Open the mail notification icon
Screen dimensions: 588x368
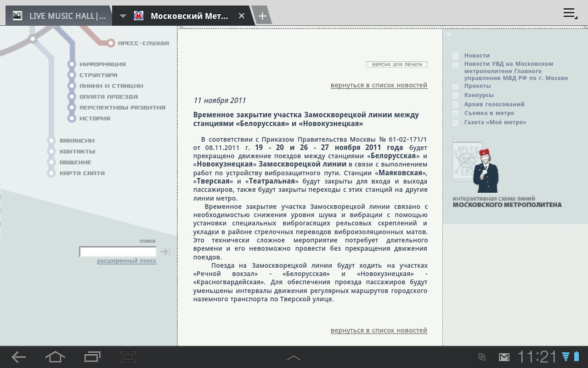click(x=504, y=357)
